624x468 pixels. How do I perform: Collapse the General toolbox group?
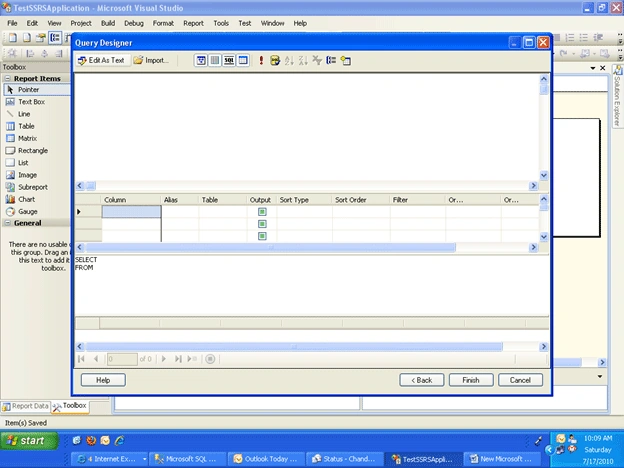8,223
